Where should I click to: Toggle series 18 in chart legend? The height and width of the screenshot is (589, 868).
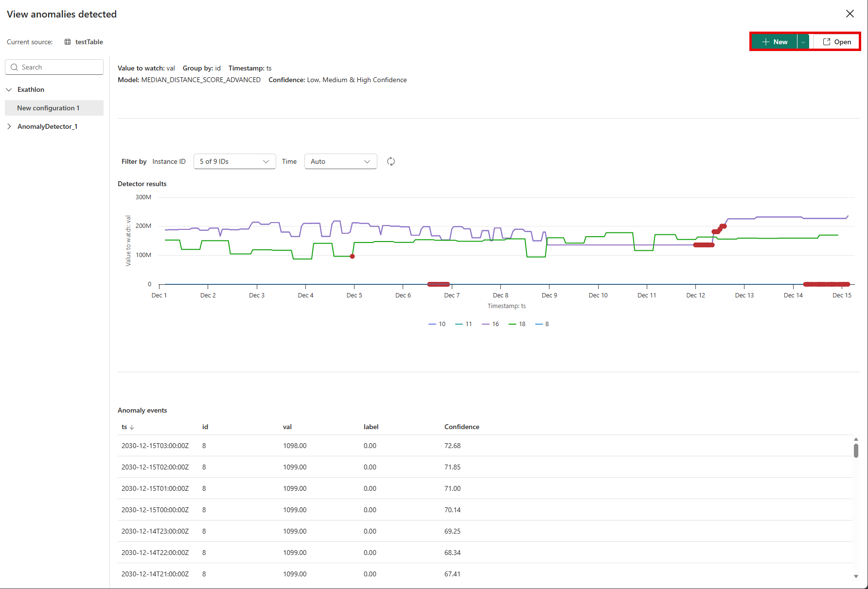(x=517, y=324)
